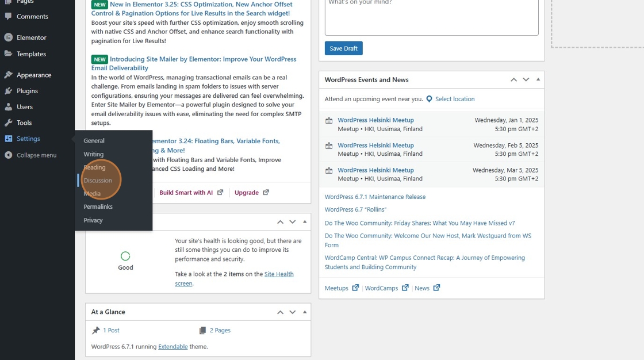The height and width of the screenshot is (360, 644).
Task: Open Writing settings submenu item
Action: [x=94, y=154]
